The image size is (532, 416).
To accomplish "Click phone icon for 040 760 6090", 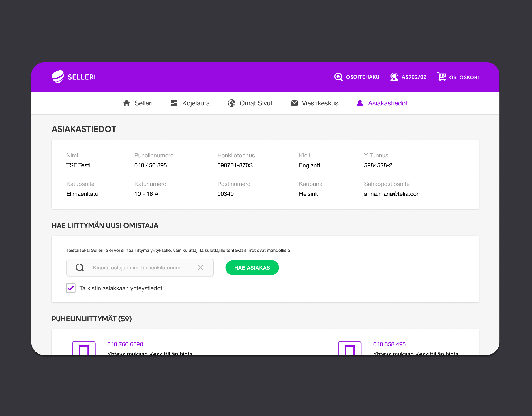I will coord(84,348).
